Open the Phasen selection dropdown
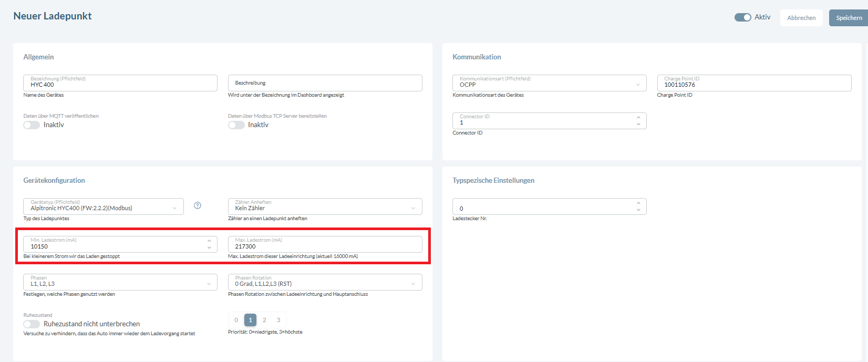 [x=120, y=282]
